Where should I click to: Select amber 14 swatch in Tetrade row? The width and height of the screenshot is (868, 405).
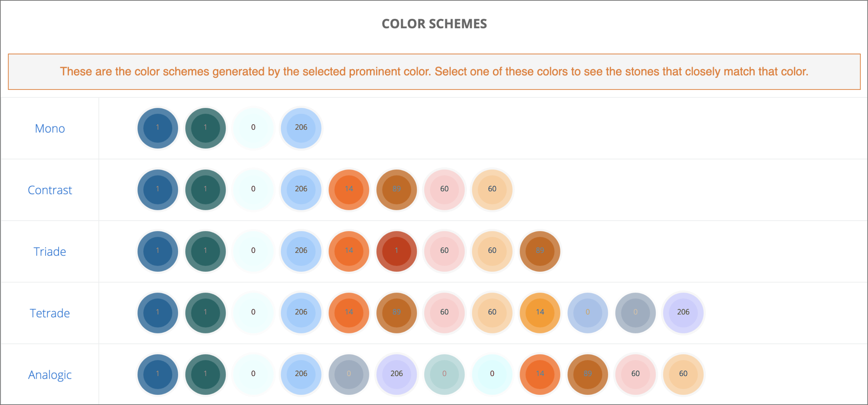tap(540, 313)
